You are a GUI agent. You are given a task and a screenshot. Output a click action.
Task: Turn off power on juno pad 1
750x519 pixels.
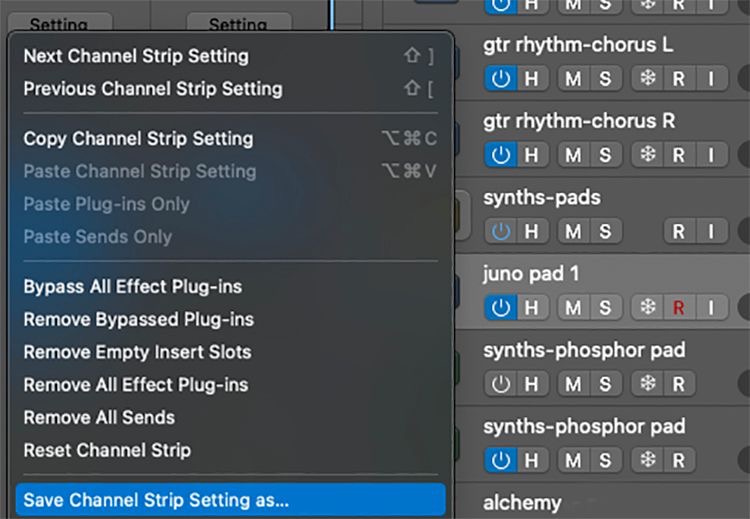pyautogui.click(x=501, y=307)
